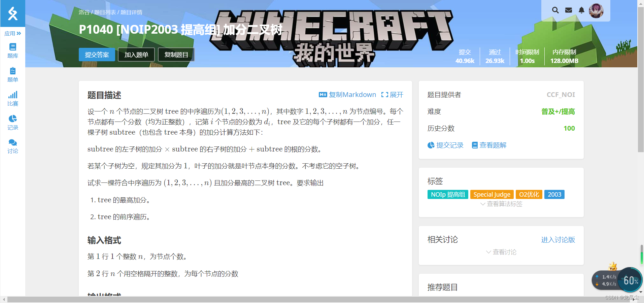Open 记录 records in sidebar
This screenshot has width=644, height=303.
click(13, 123)
